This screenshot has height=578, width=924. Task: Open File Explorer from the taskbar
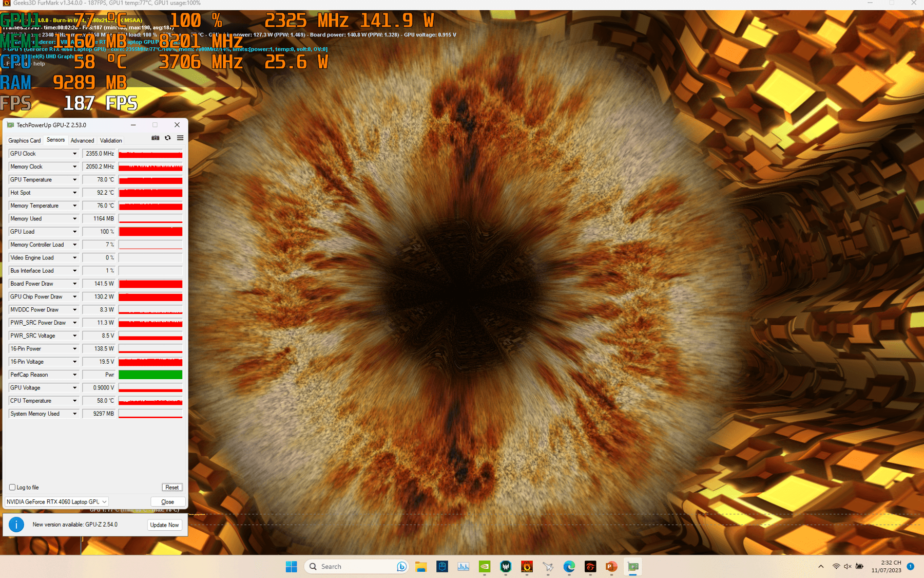(421, 566)
